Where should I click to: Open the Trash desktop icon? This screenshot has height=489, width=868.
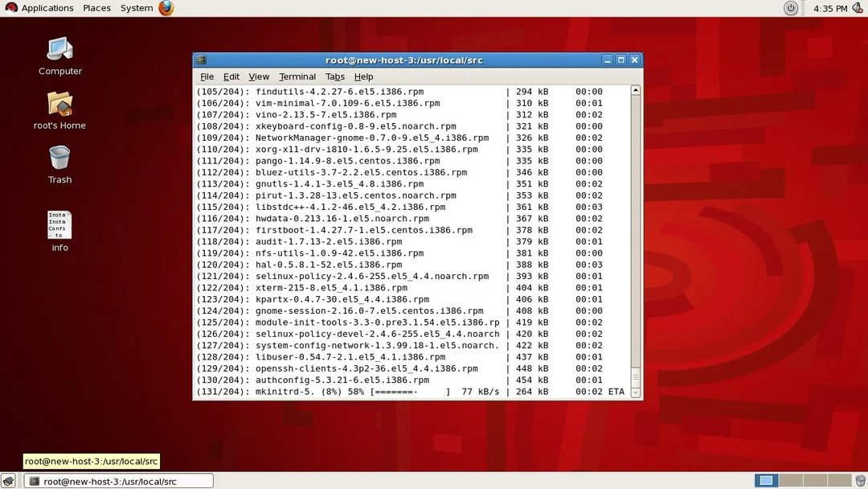pos(59,165)
